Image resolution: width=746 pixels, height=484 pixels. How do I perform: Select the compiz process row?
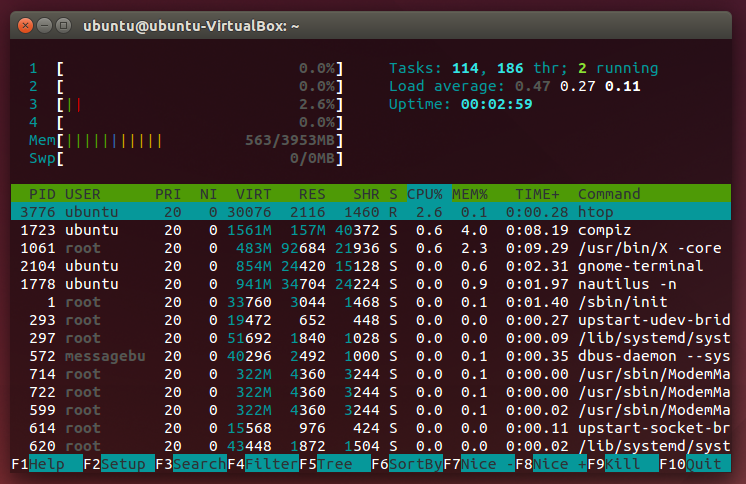pyautogui.click(x=371, y=230)
